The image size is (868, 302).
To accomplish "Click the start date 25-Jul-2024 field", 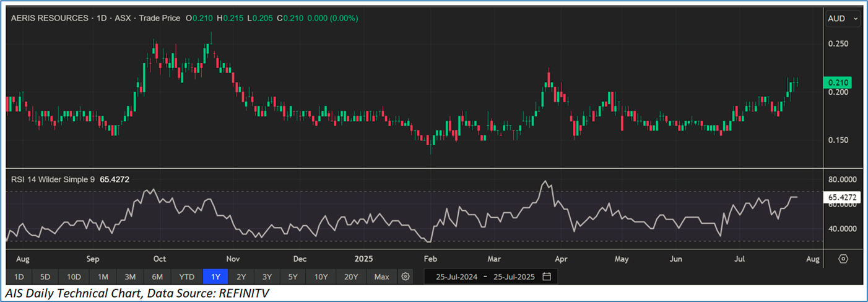I will point(457,276).
